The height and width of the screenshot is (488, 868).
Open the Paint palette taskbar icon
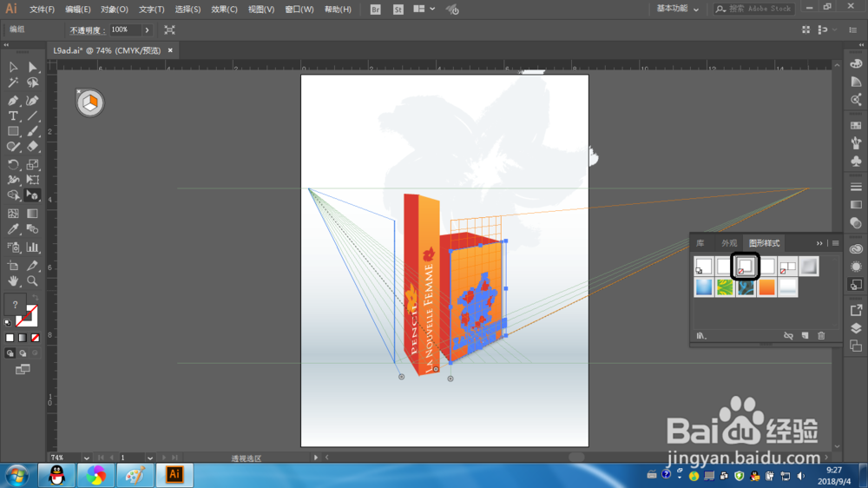[x=135, y=475]
